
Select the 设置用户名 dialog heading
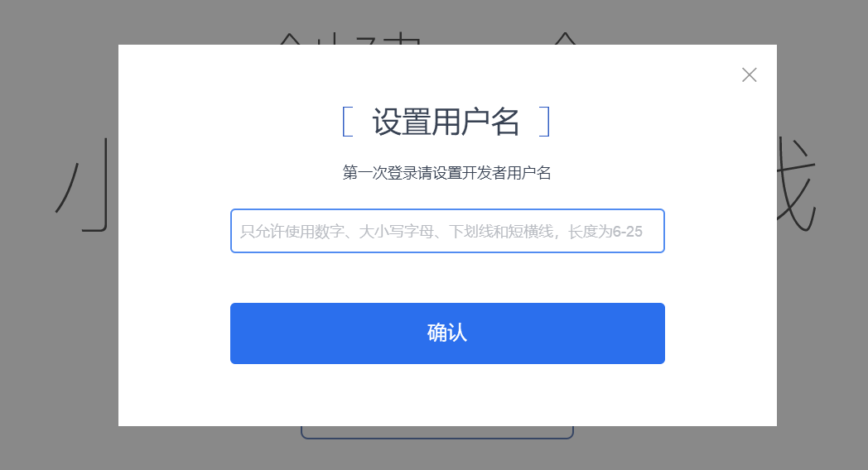pos(446,122)
